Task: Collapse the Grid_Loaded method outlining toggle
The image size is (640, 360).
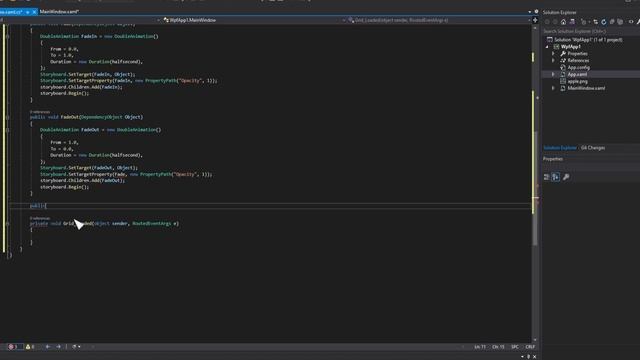Action: click(x=7, y=224)
